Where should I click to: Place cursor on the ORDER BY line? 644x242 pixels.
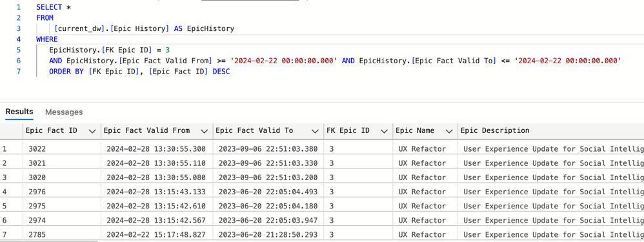(x=139, y=72)
